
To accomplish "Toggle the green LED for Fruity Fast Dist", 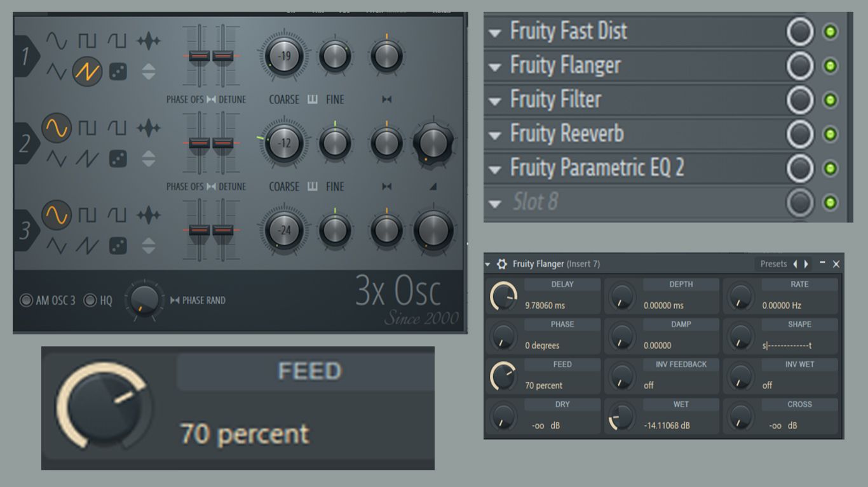I will (830, 32).
